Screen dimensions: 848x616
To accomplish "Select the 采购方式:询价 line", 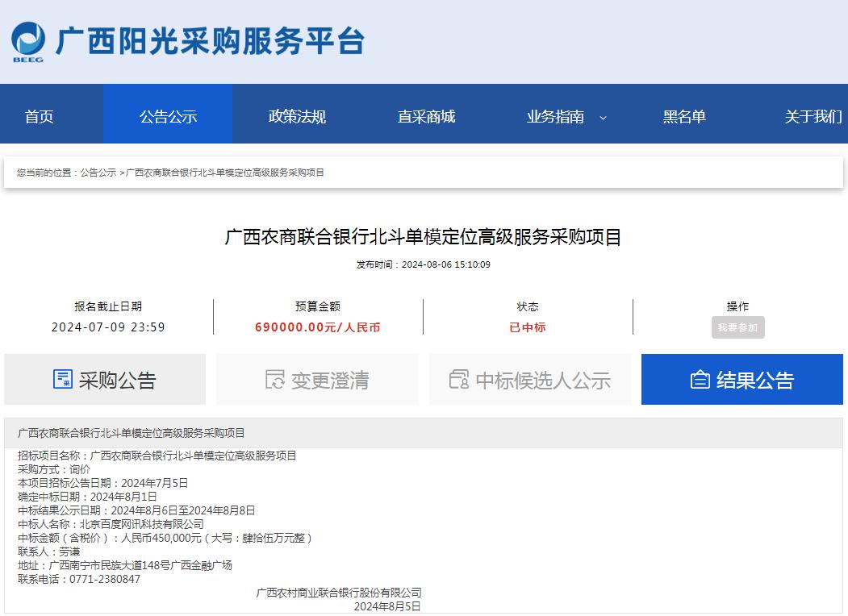I will (x=53, y=469).
